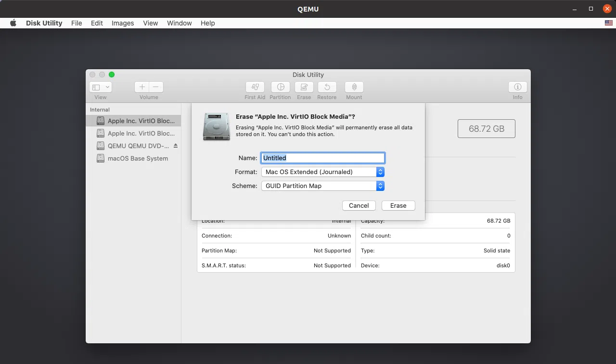Click the remove volume minus icon
The width and height of the screenshot is (616, 364).
(x=156, y=87)
